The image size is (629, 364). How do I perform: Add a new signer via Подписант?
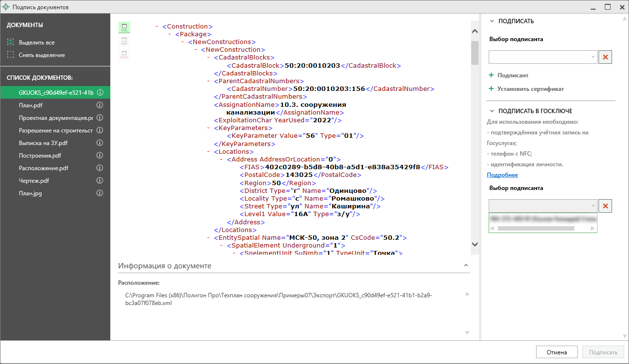click(x=512, y=75)
